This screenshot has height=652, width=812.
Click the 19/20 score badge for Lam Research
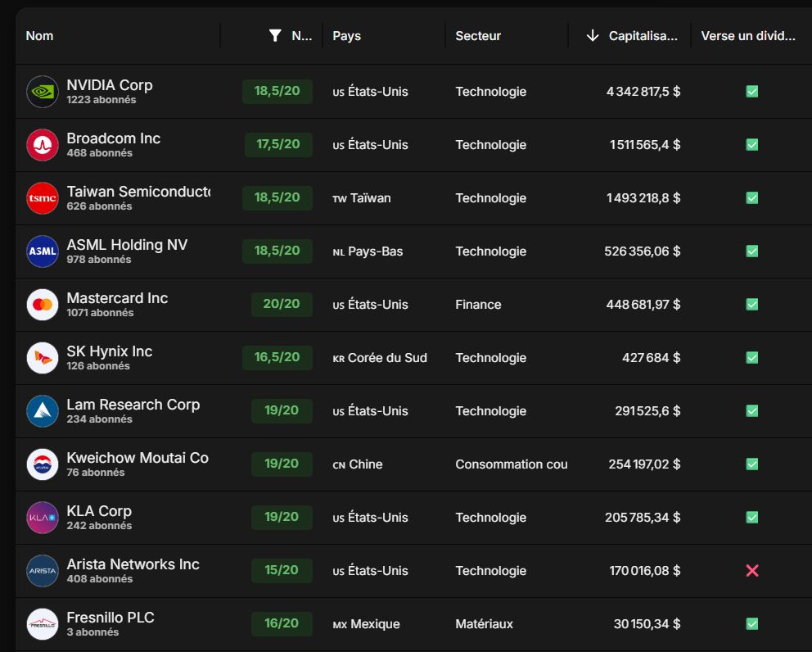[282, 411]
